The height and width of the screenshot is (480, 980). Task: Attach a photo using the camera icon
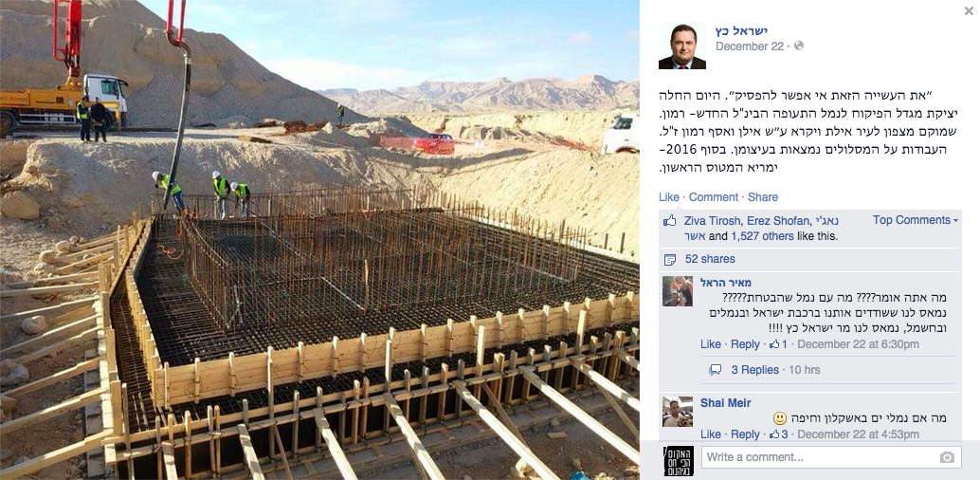pos(947,457)
